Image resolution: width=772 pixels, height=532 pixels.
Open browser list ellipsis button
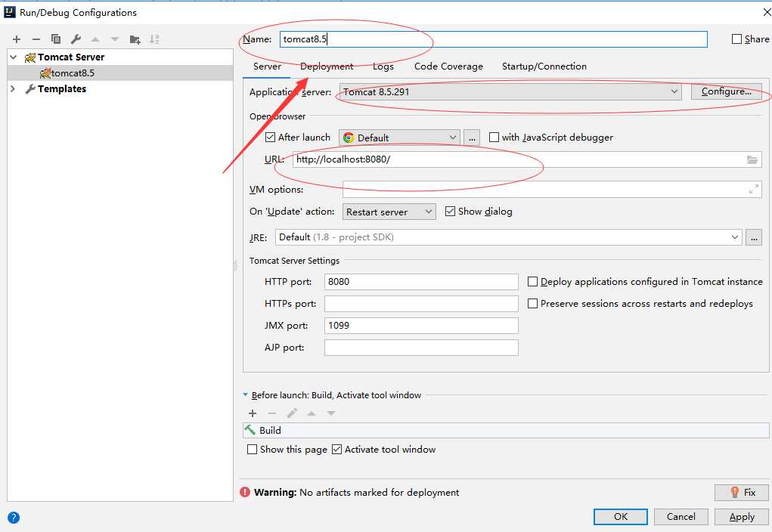(x=472, y=138)
